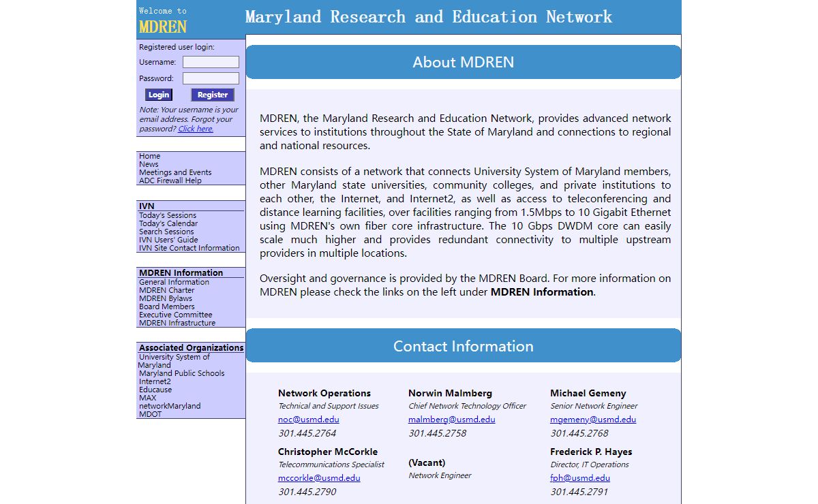Click the IVN section header
The image size is (818, 504).
pos(147,206)
